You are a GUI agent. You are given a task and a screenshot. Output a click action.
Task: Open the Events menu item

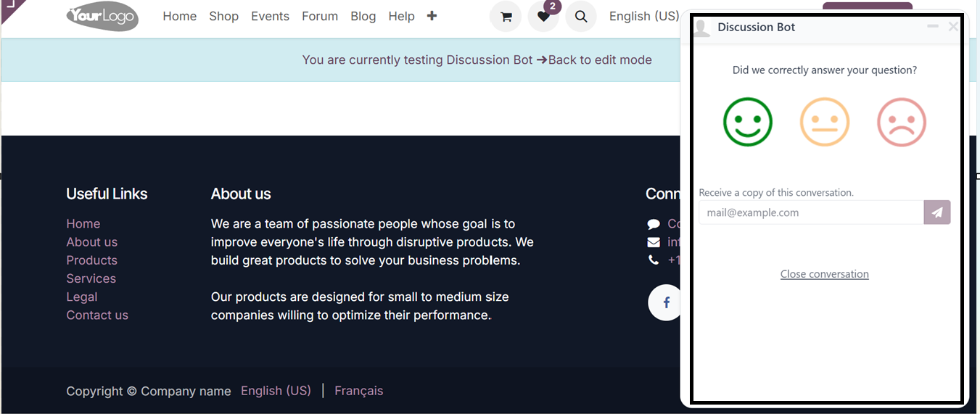(x=270, y=16)
